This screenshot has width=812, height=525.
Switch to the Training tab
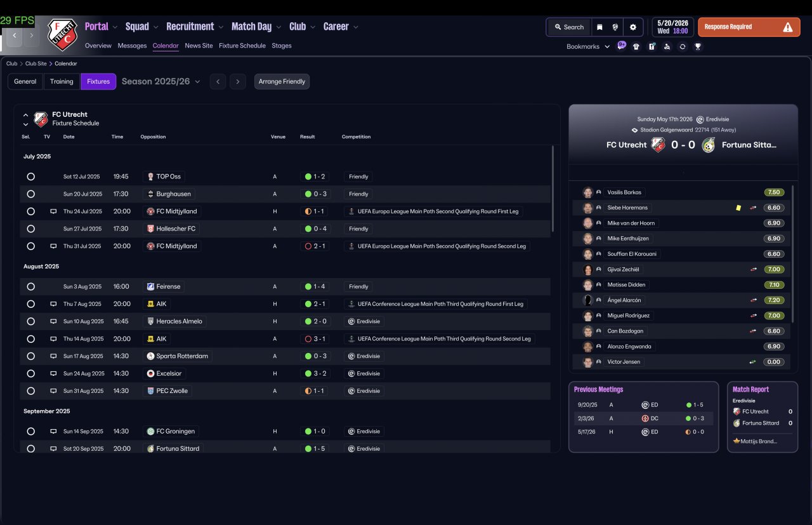[62, 81]
